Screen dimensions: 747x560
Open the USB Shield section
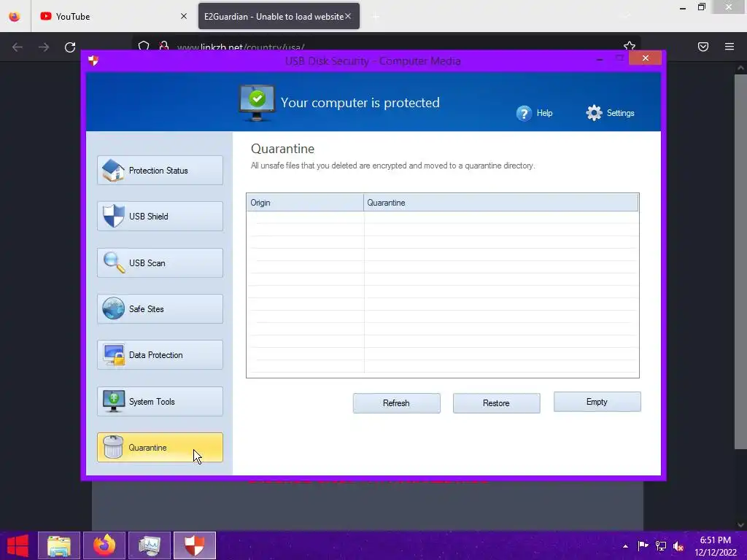click(x=160, y=216)
